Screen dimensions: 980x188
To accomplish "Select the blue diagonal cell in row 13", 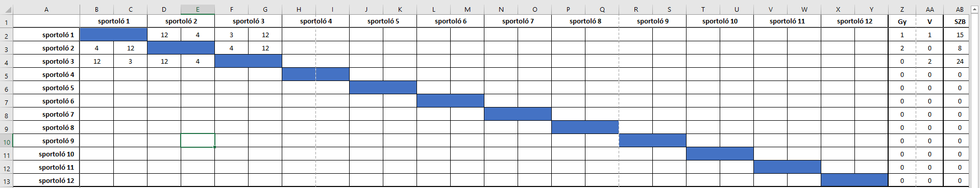I will pos(854,180).
